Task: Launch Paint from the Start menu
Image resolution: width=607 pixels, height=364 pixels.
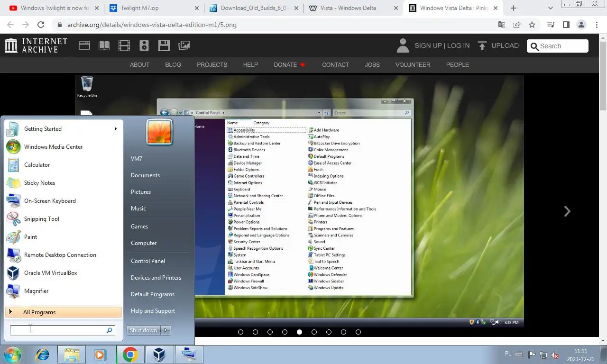Action: pos(64,237)
